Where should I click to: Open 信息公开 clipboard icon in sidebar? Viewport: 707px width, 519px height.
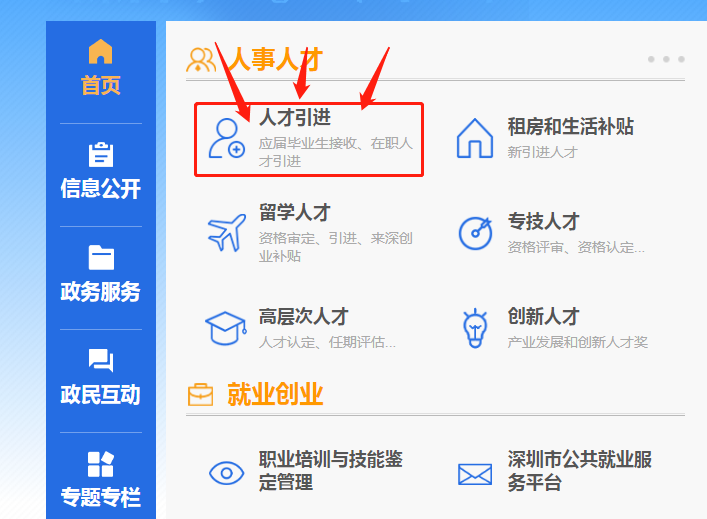tap(101, 155)
